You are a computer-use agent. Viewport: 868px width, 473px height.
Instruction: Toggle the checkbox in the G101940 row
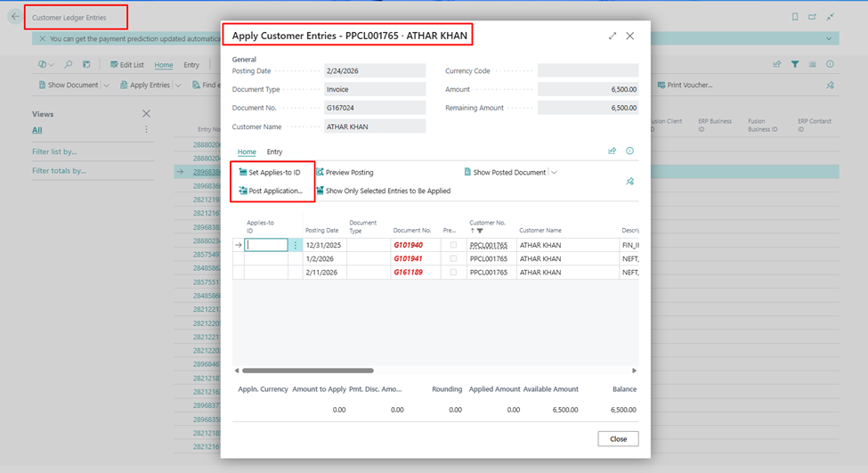click(x=454, y=245)
